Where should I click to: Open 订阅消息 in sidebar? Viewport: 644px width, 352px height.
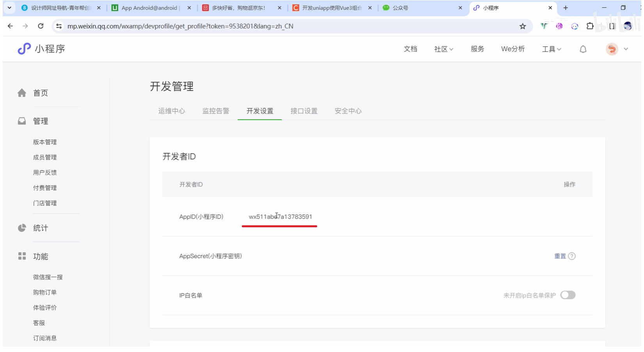[x=45, y=338]
